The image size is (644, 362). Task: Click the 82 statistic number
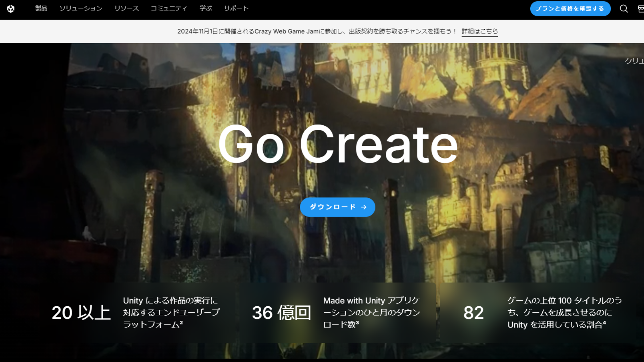point(473,313)
